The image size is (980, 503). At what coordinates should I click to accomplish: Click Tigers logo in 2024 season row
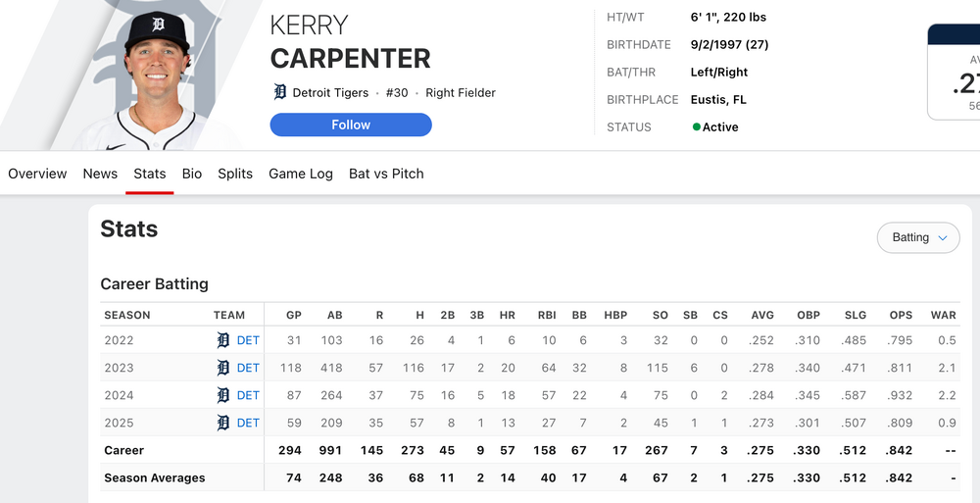pos(223,395)
